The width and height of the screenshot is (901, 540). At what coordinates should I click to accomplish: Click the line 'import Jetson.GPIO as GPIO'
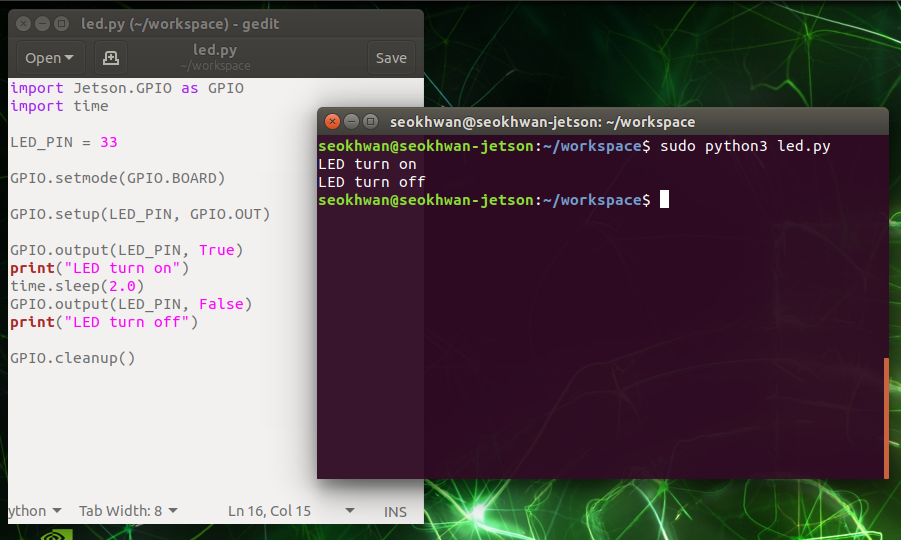click(x=127, y=88)
